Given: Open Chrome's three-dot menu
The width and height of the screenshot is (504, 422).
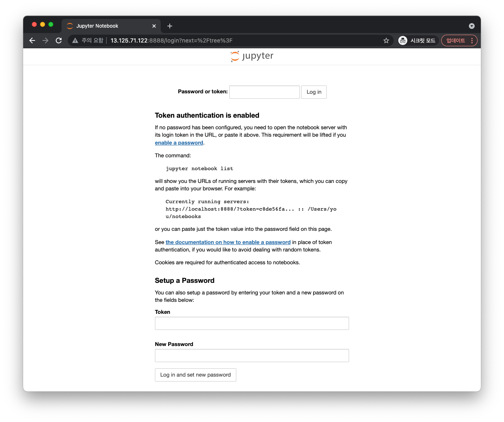Looking at the screenshot, I should point(472,40).
